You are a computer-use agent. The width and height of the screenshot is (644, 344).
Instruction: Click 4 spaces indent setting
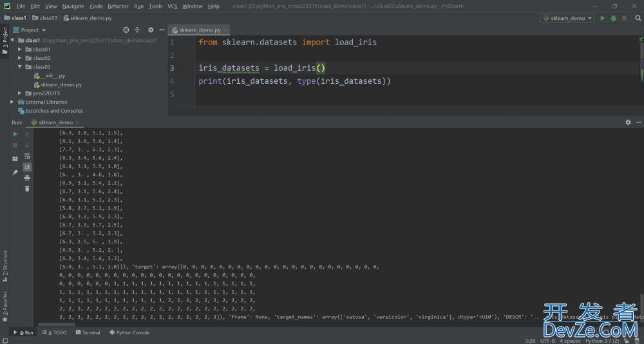(x=570, y=341)
